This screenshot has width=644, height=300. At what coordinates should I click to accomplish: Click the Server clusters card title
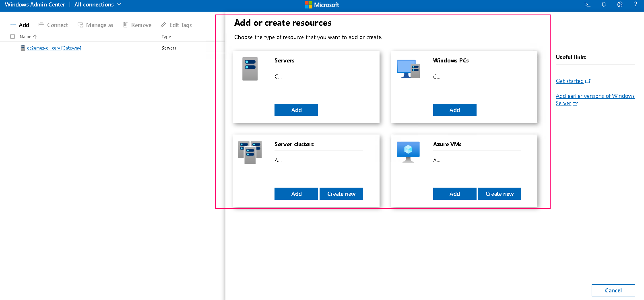click(294, 144)
